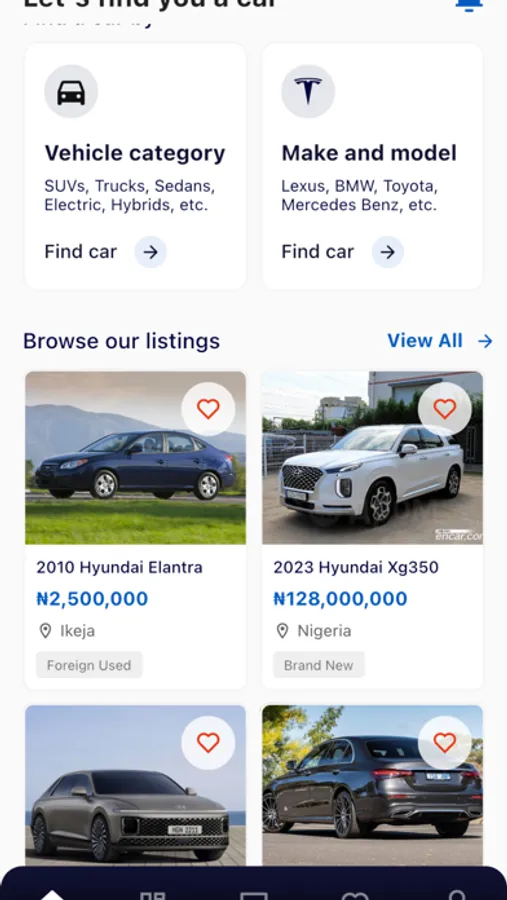The width and height of the screenshot is (507, 900).
Task: Click the Brand New tag
Action: [x=319, y=665]
